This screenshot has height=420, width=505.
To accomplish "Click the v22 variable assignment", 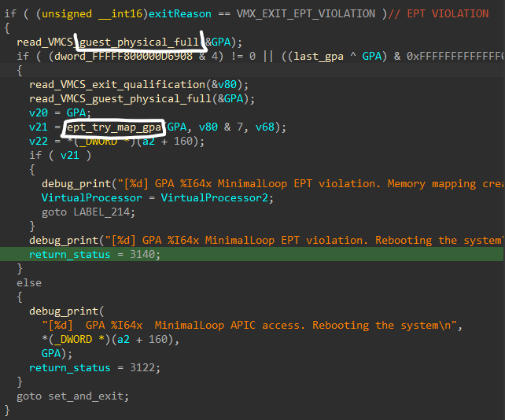I will [x=39, y=142].
